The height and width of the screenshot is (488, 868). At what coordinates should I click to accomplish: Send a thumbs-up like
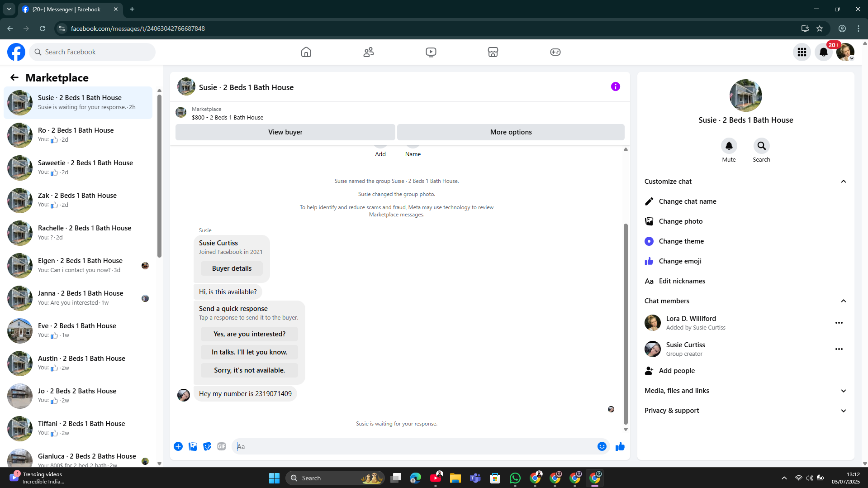point(620,446)
